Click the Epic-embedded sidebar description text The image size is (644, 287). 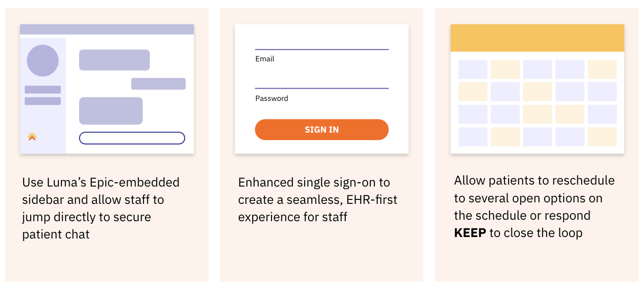pyautogui.click(x=101, y=208)
